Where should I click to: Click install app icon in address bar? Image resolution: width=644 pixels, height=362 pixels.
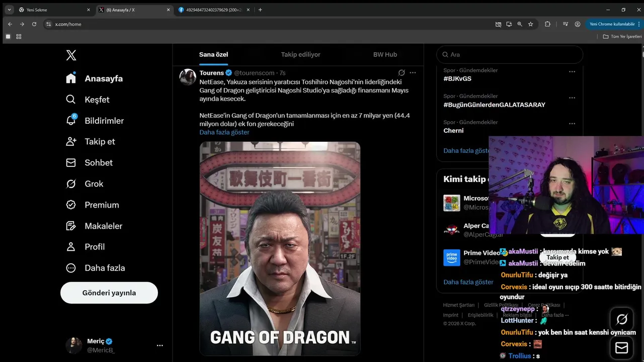coord(509,24)
